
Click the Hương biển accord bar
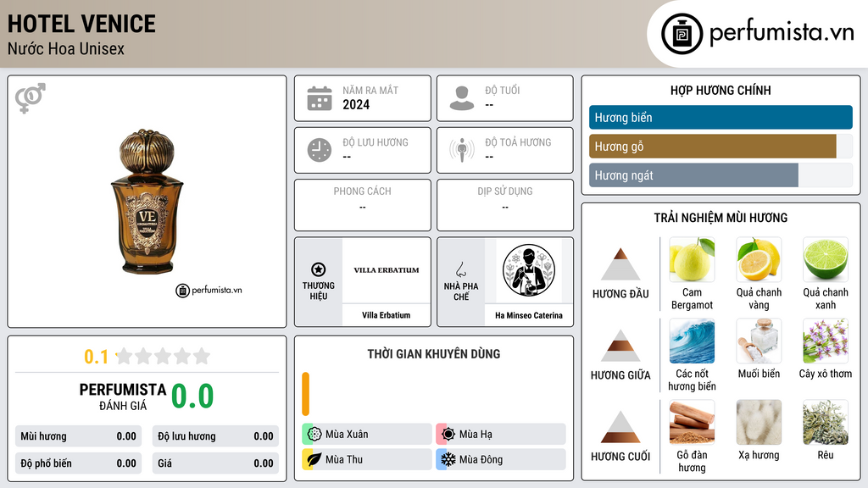coord(721,117)
